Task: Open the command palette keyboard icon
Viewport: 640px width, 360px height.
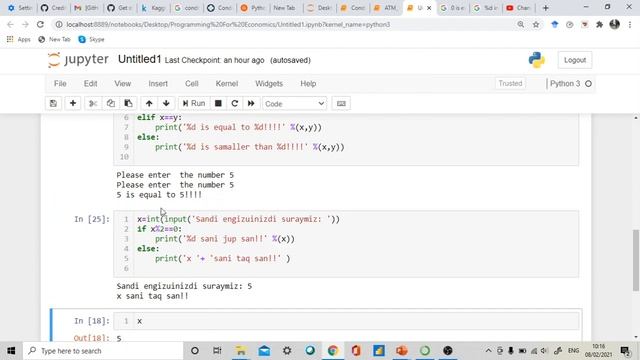Action: (341, 104)
